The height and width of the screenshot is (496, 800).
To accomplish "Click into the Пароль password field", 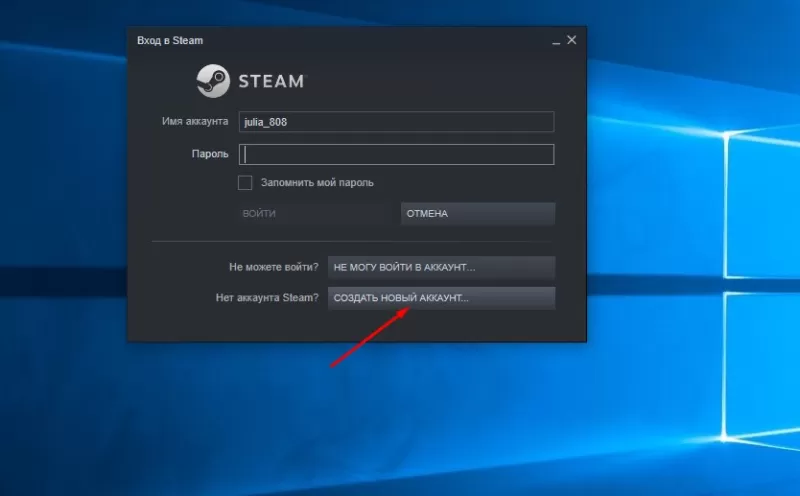I will tap(396, 155).
